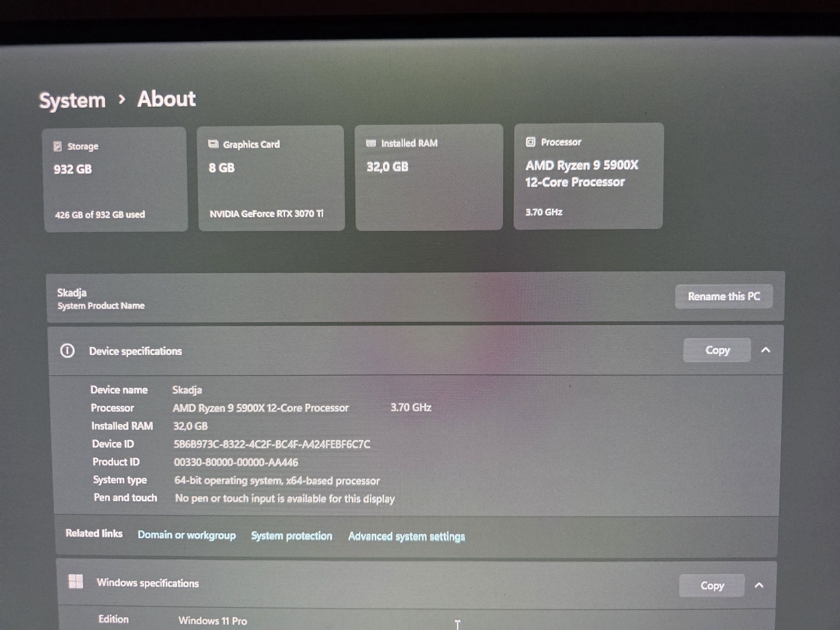Rename this PC
The image size is (840, 630).
[x=724, y=297]
